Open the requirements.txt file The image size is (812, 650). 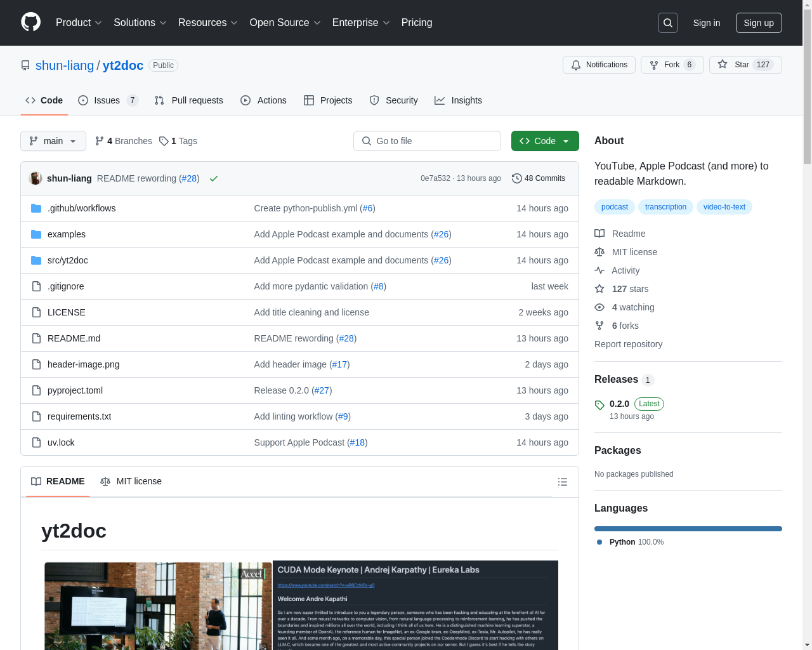pyautogui.click(x=79, y=416)
